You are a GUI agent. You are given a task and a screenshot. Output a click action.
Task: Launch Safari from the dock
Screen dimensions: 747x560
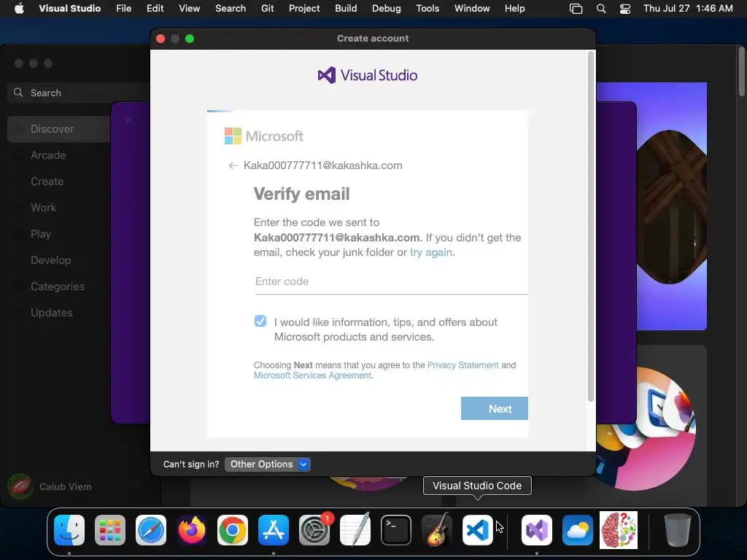coord(151,530)
